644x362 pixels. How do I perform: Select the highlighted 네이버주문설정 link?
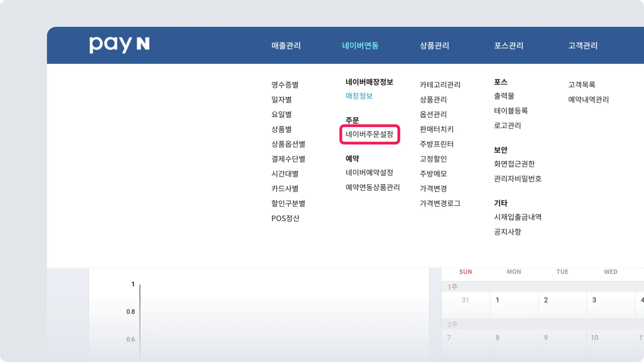pyautogui.click(x=369, y=134)
